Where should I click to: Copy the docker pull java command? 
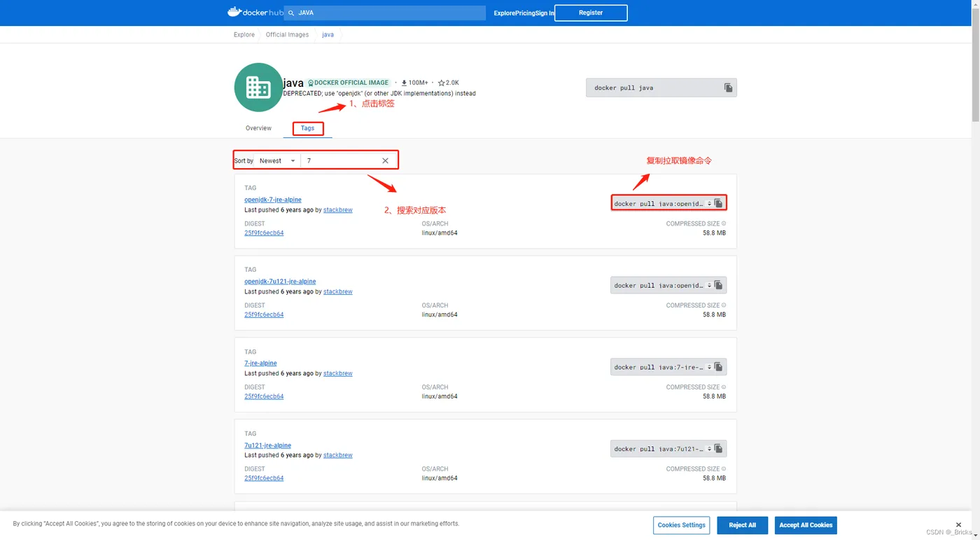(728, 88)
